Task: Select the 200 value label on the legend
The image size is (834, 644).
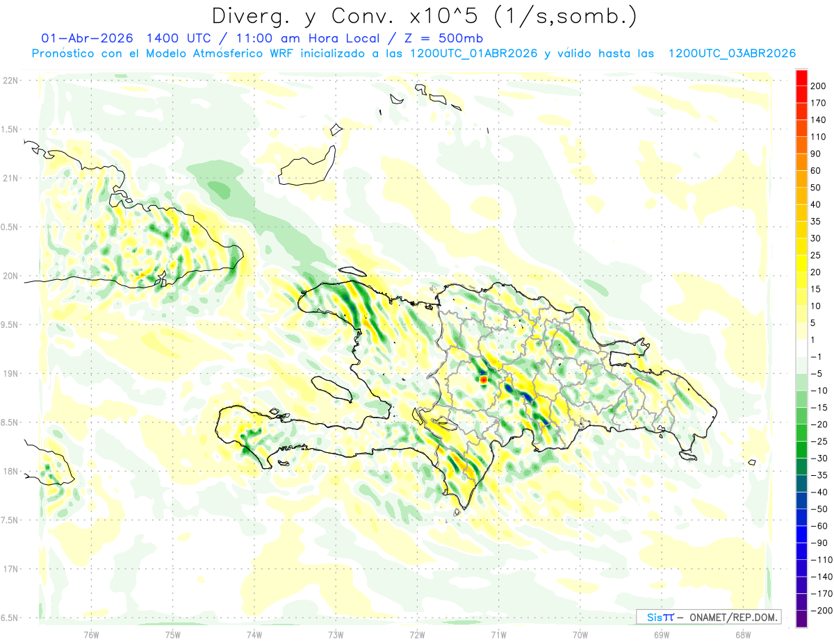Action: pos(818,86)
